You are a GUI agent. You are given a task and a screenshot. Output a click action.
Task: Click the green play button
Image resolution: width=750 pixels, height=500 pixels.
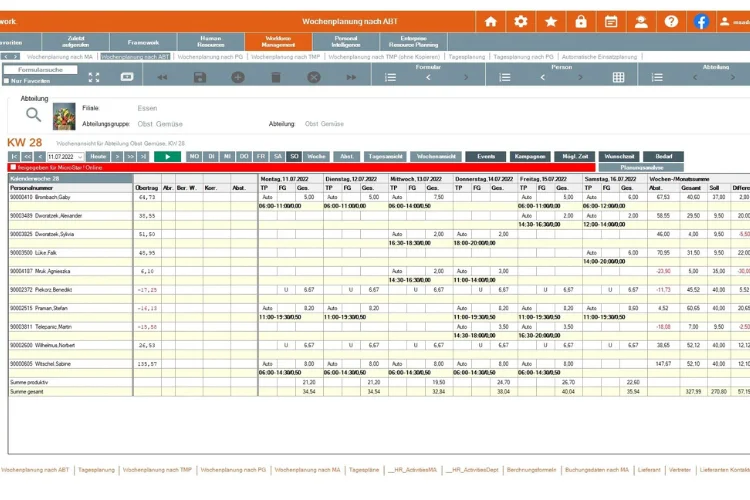click(x=167, y=156)
